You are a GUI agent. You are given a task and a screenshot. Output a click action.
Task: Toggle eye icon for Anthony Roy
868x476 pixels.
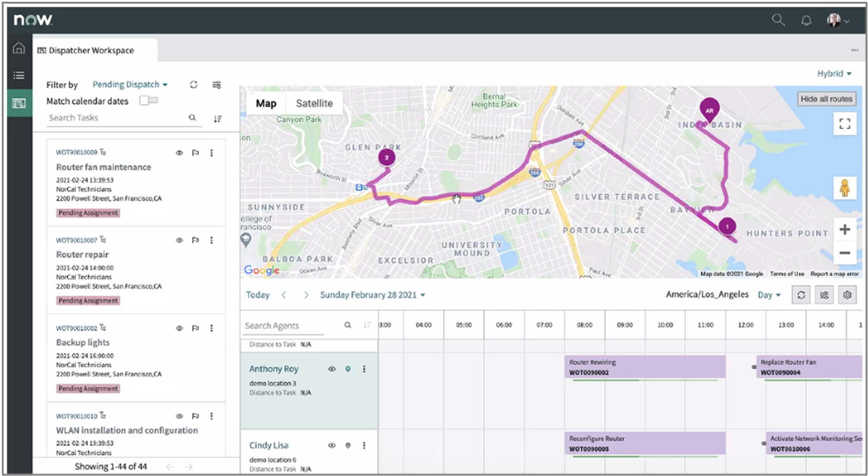(x=332, y=369)
